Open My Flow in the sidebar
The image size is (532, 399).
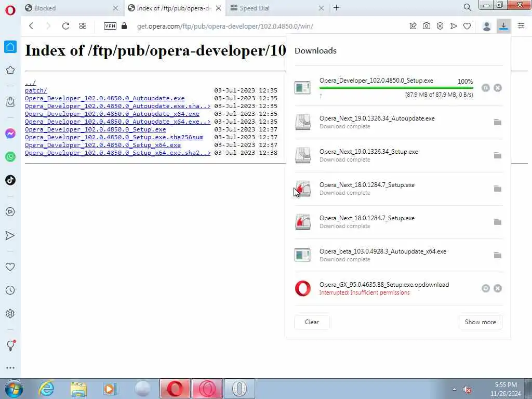(10, 235)
